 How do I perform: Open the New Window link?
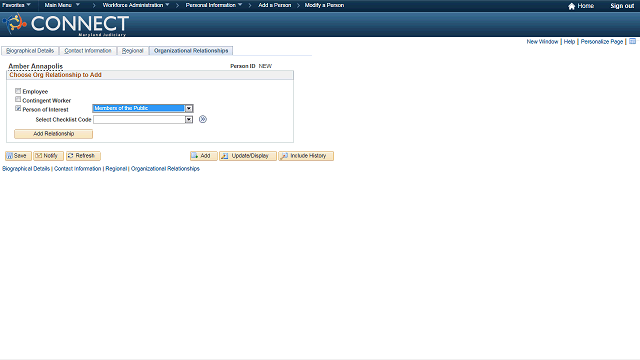pyautogui.click(x=542, y=42)
